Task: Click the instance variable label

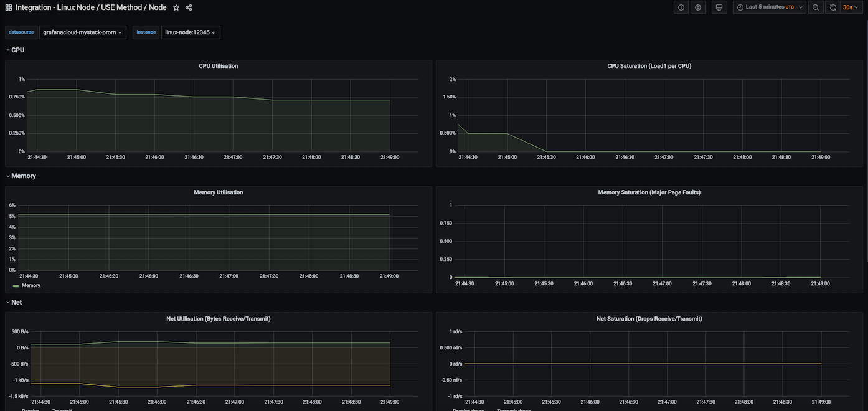Action: [x=146, y=32]
